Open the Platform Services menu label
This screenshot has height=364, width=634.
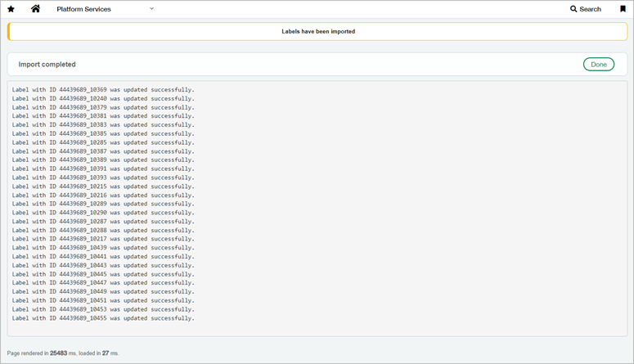[83, 9]
